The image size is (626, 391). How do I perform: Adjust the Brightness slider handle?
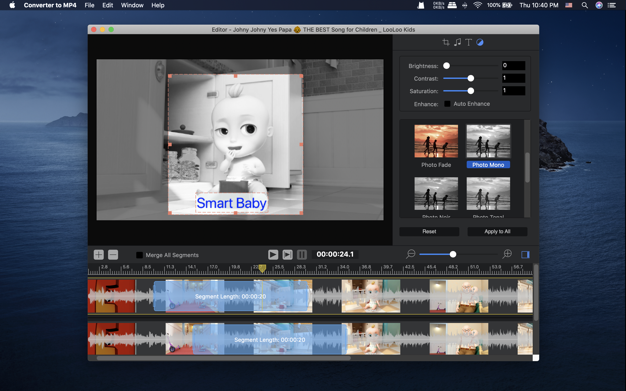tap(446, 65)
